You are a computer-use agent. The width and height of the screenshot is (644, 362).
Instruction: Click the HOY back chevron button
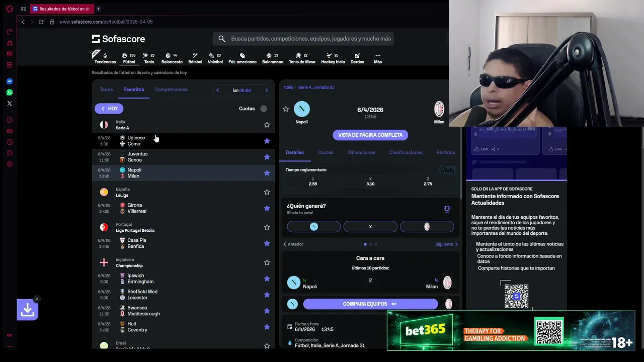pos(109,109)
